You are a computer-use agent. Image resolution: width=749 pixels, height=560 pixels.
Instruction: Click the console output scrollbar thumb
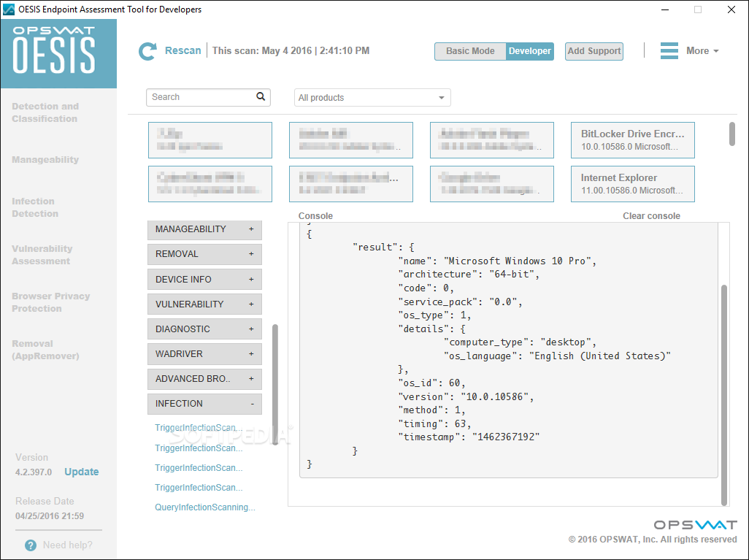[x=724, y=395]
